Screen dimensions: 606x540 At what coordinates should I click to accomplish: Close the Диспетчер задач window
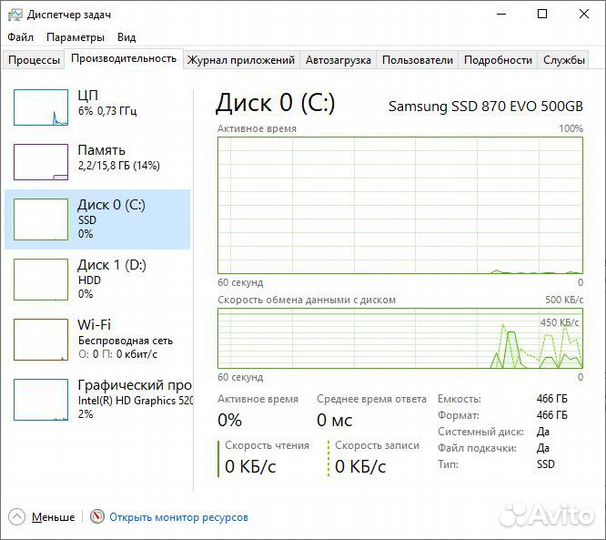coord(584,14)
